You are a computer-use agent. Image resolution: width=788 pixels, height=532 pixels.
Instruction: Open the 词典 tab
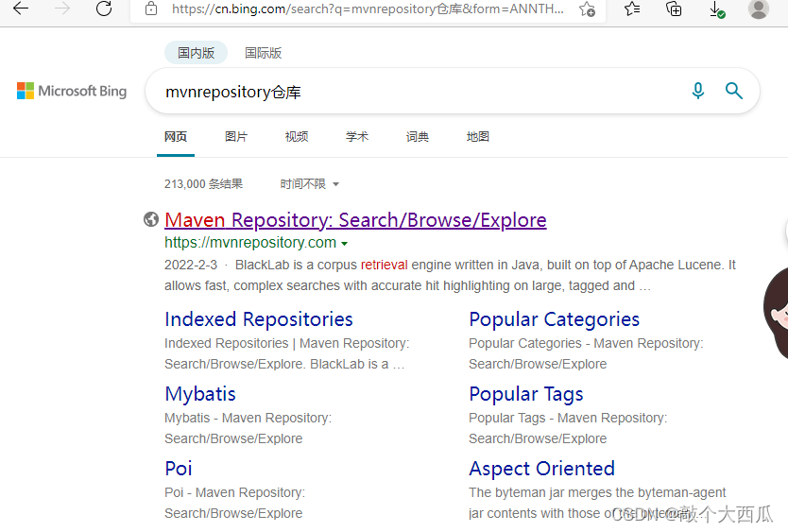tap(417, 137)
